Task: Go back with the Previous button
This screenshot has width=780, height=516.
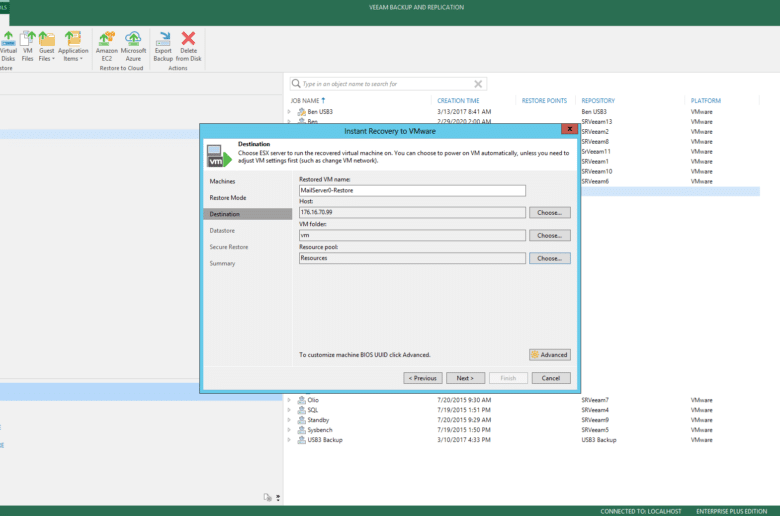Action: [x=423, y=378]
